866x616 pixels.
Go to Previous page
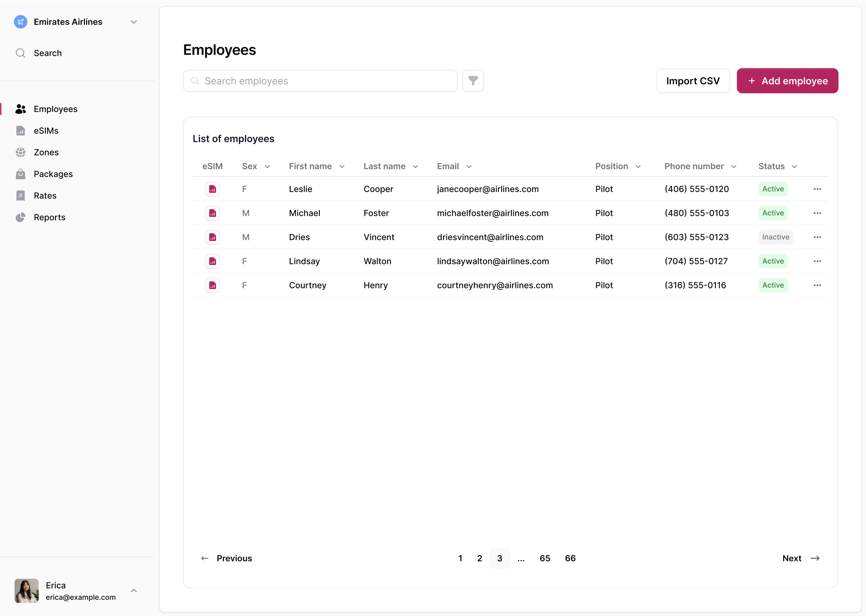tap(226, 558)
